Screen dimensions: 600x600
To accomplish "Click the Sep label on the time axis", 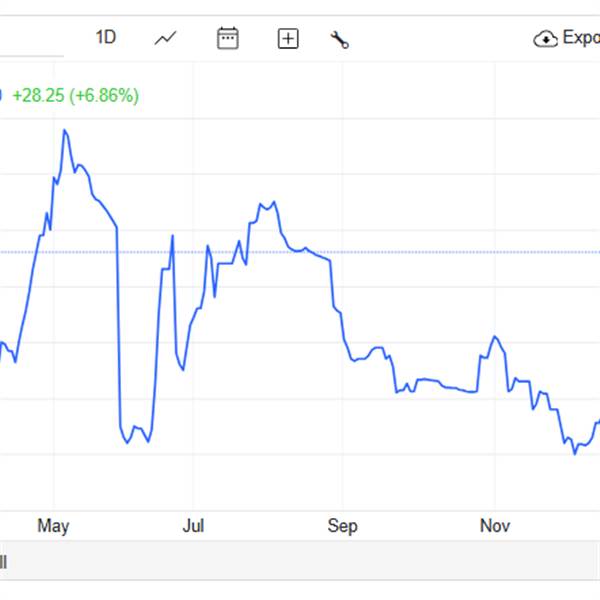I will click(x=342, y=526).
